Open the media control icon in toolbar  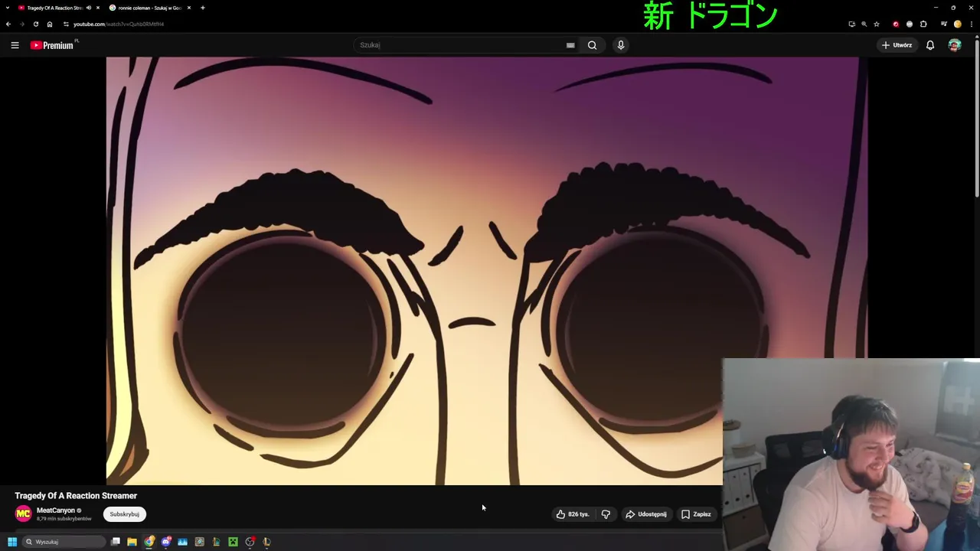[943, 24]
